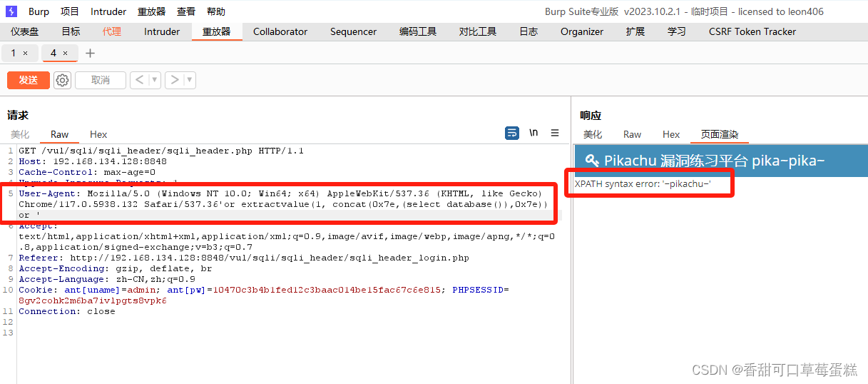Expand the forward history dropdown arrow

pos(190,80)
